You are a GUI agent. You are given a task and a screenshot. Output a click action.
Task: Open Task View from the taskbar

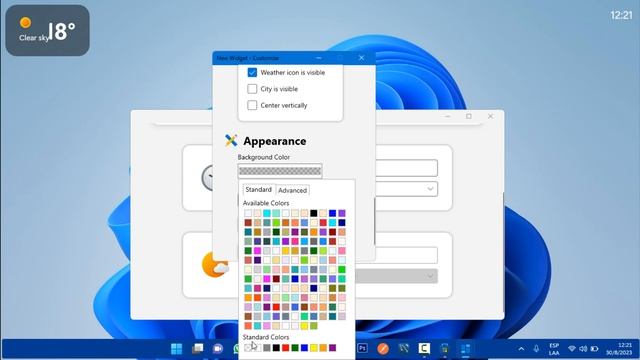coord(198,349)
